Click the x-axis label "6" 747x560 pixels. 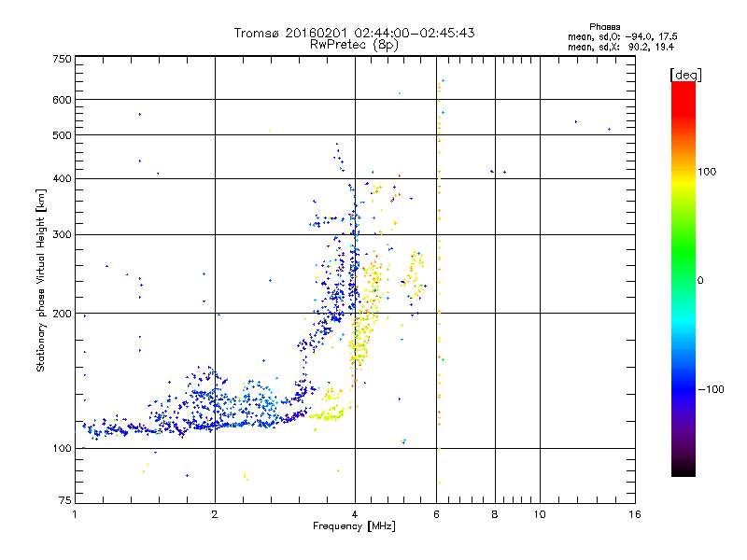point(436,514)
